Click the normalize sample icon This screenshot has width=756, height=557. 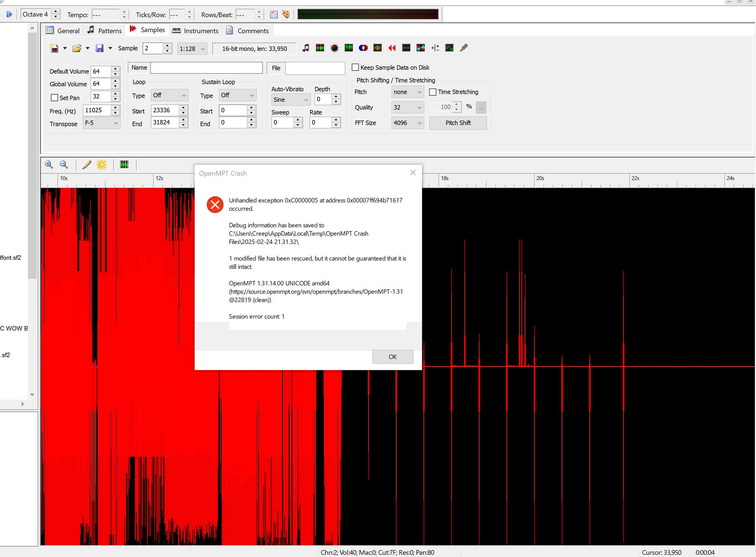pos(320,48)
